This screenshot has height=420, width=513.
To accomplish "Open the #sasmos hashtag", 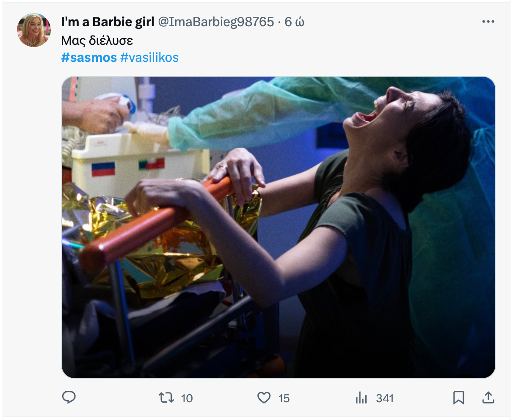I will [x=89, y=57].
